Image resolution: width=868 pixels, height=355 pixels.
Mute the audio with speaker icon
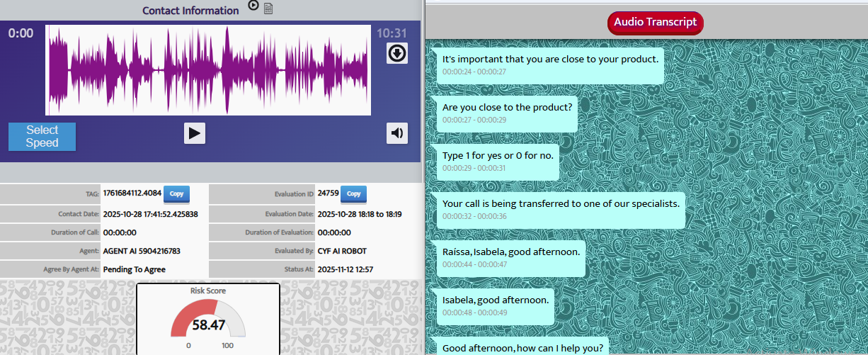(x=397, y=133)
